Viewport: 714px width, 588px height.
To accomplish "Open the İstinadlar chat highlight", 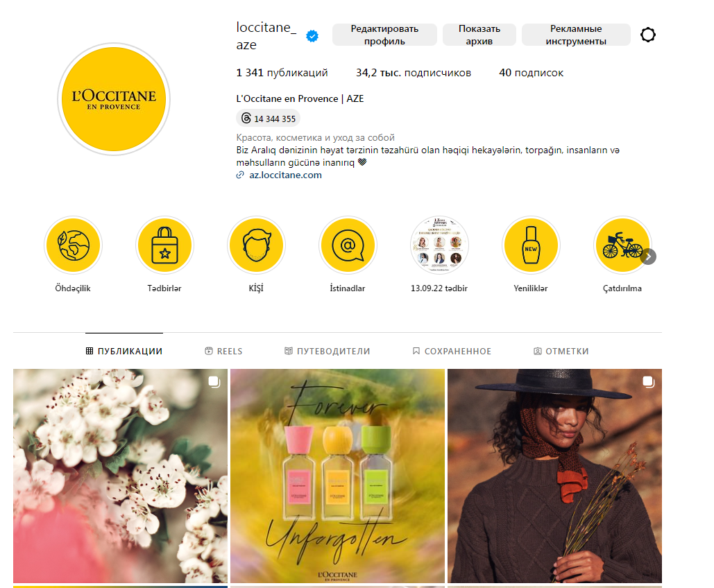I will [x=348, y=245].
